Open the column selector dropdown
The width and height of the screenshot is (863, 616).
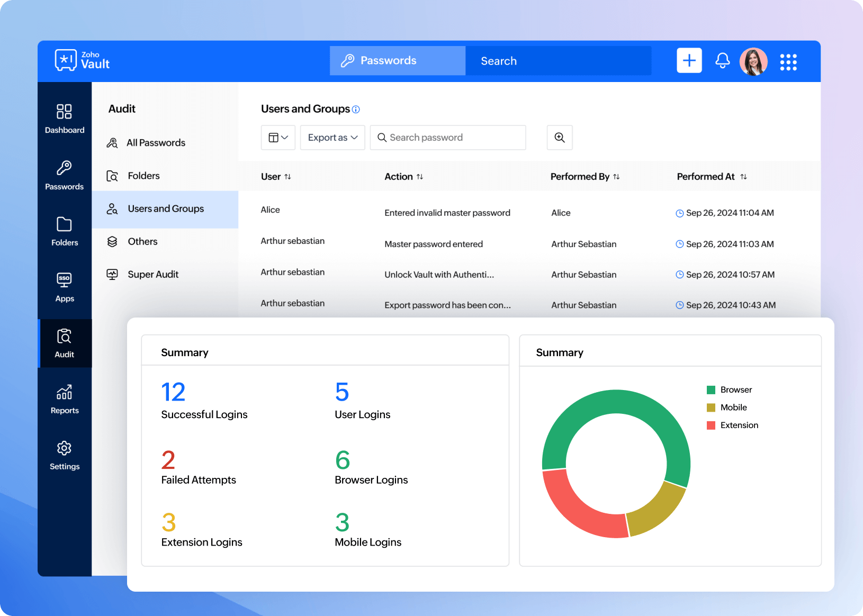point(277,138)
